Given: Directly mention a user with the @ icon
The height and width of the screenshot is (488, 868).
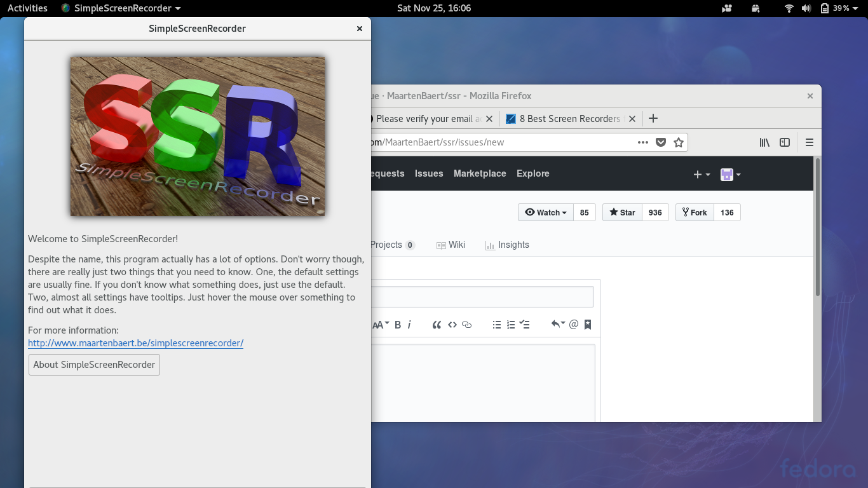Looking at the screenshot, I should 574,324.
